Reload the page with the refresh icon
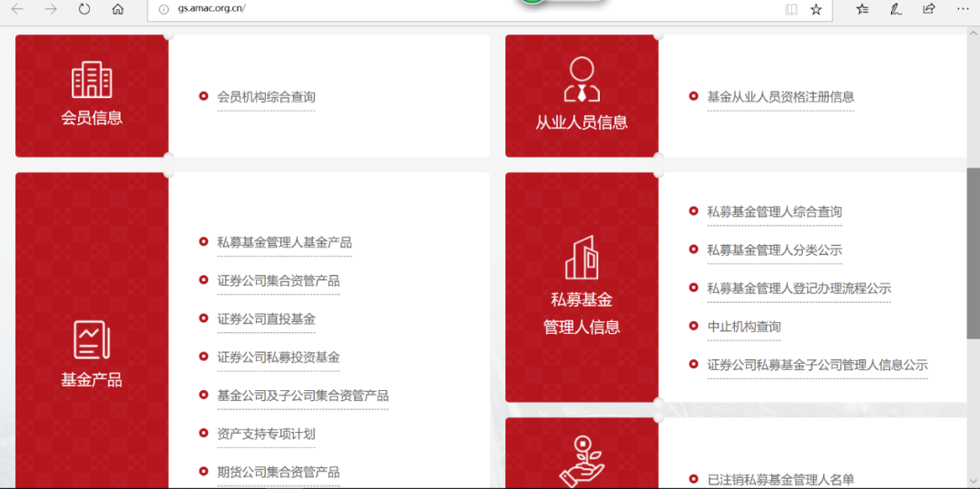This screenshot has height=489, width=980. tap(84, 9)
